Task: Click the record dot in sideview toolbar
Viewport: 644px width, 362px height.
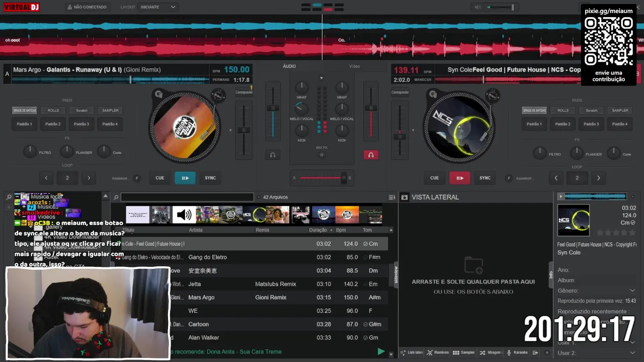Action: point(547,352)
